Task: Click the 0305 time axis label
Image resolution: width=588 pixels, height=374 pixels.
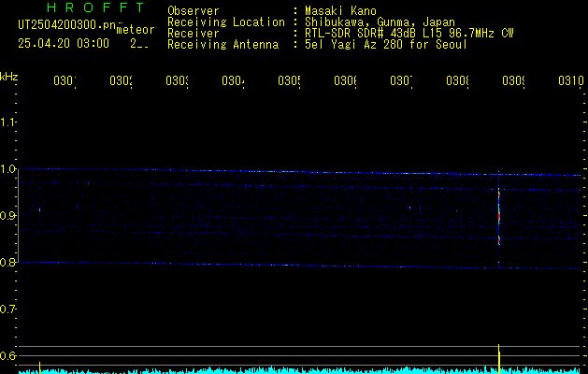Action: 289,80
